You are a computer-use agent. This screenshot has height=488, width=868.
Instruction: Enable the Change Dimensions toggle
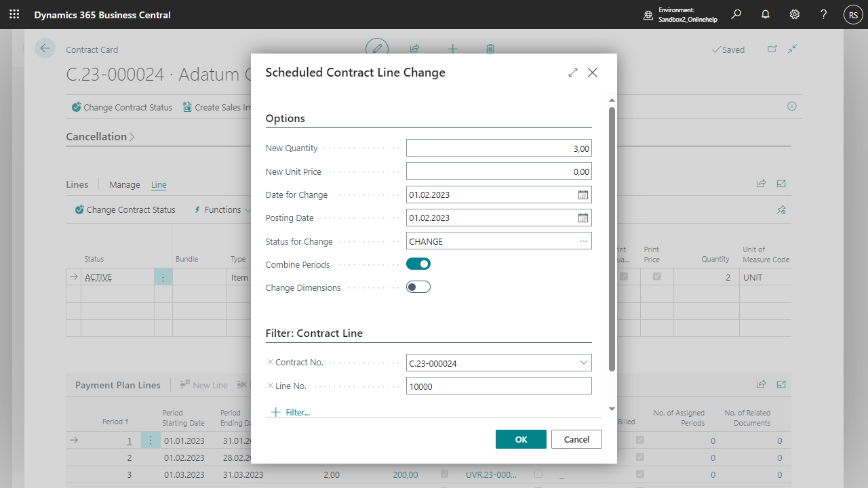(418, 287)
